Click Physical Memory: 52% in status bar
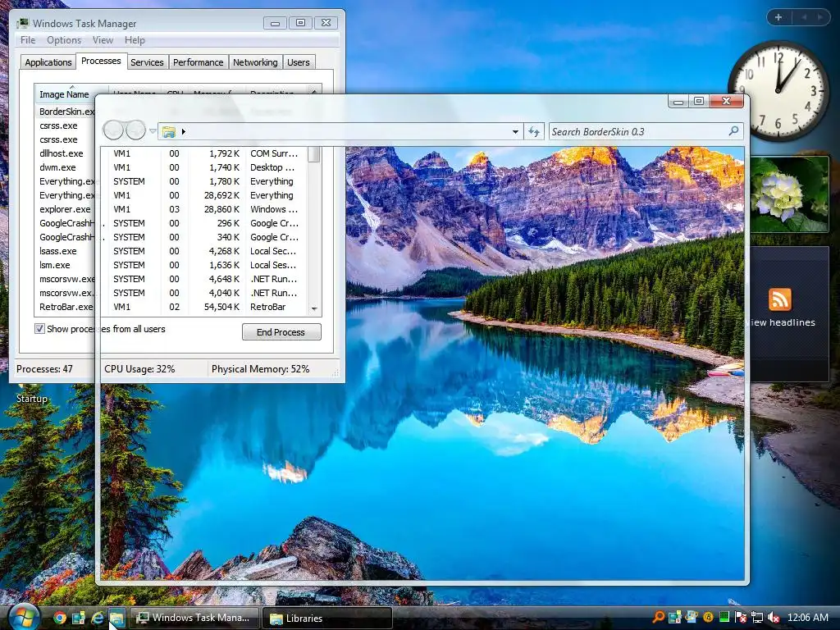 click(260, 368)
